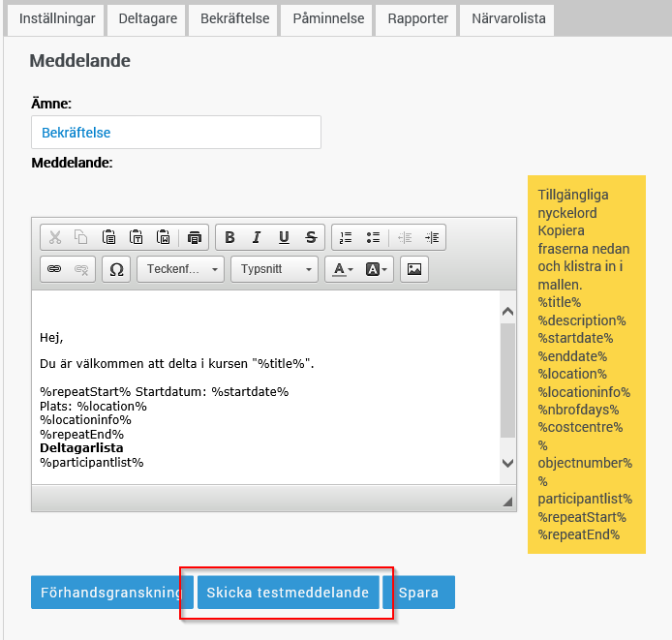Switch to the Närvarolista tab
The image size is (672, 640).
click(x=508, y=19)
